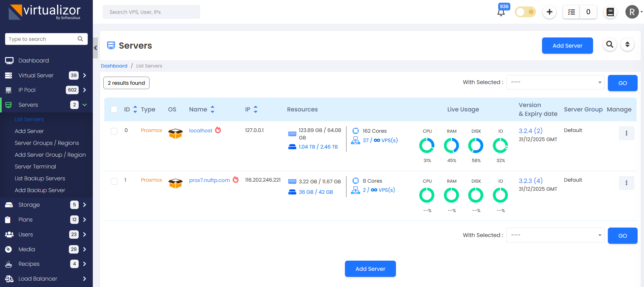Click the IP Pool icon in sidebar
Viewport: 644px width, 287px height.
(x=9, y=90)
